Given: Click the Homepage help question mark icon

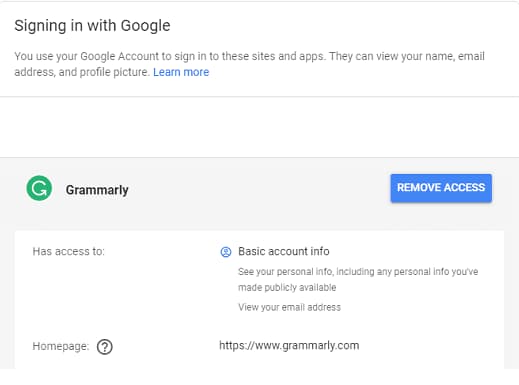Looking at the screenshot, I should [105, 347].
